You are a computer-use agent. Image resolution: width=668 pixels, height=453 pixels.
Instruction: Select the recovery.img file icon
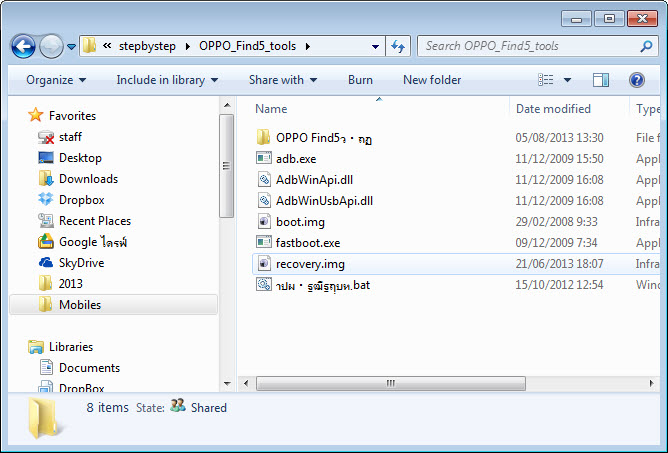pyautogui.click(x=264, y=263)
